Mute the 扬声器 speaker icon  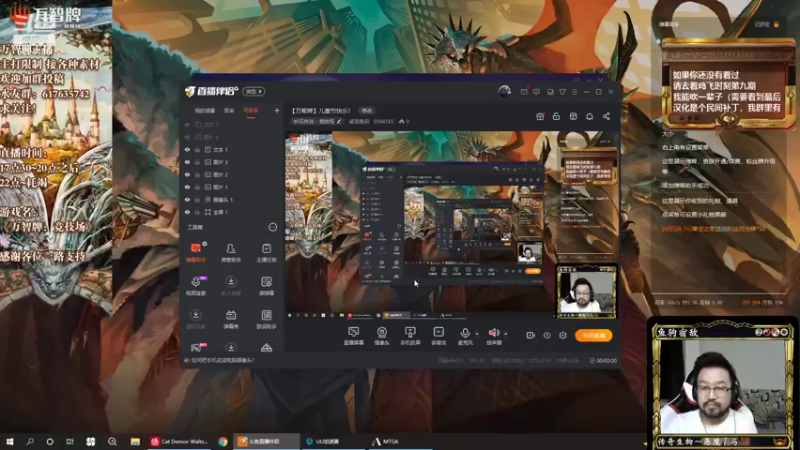point(493,333)
